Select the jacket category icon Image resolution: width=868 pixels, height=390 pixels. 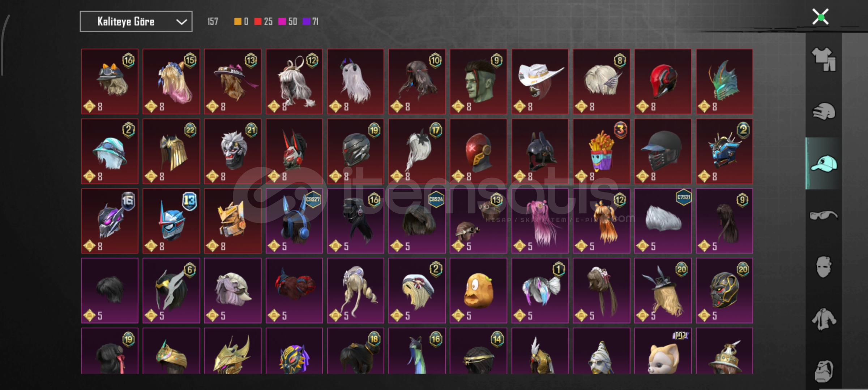pyautogui.click(x=824, y=319)
